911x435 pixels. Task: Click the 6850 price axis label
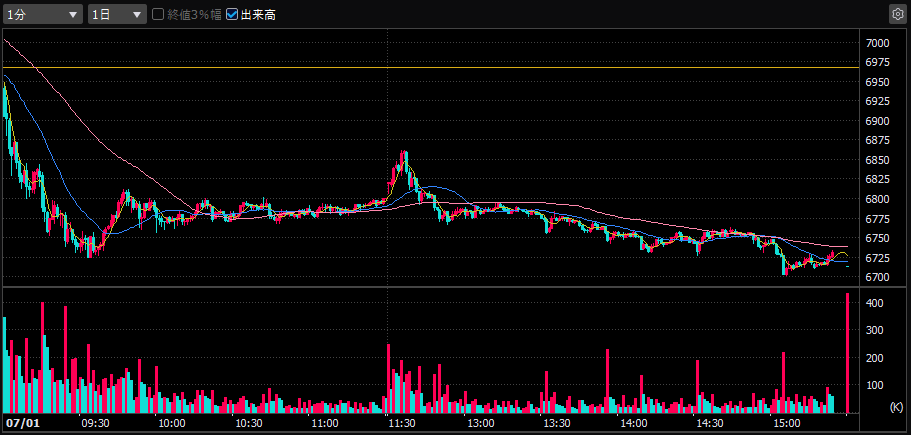point(877,160)
